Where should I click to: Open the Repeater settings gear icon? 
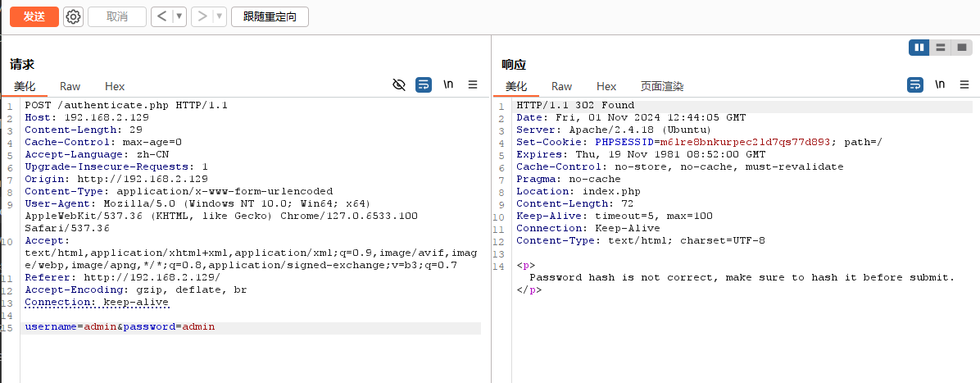(x=74, y=16)
